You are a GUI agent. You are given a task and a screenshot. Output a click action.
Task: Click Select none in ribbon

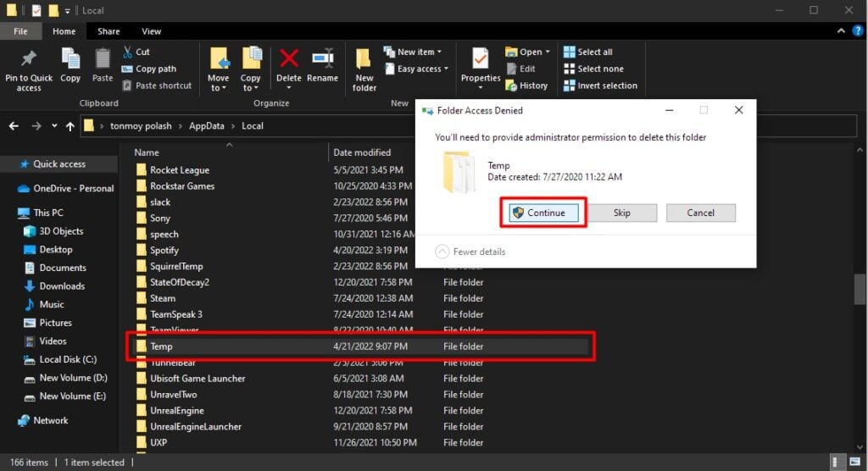tap(593, 69)
